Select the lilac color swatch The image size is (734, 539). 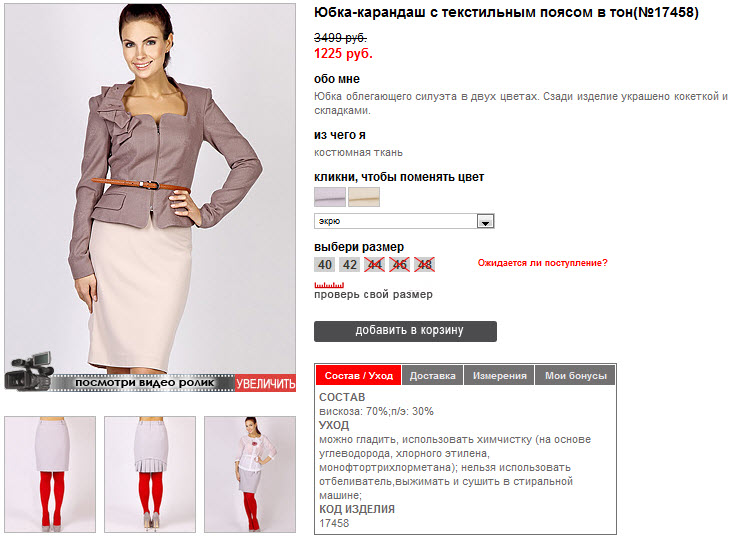click(330, 197)
